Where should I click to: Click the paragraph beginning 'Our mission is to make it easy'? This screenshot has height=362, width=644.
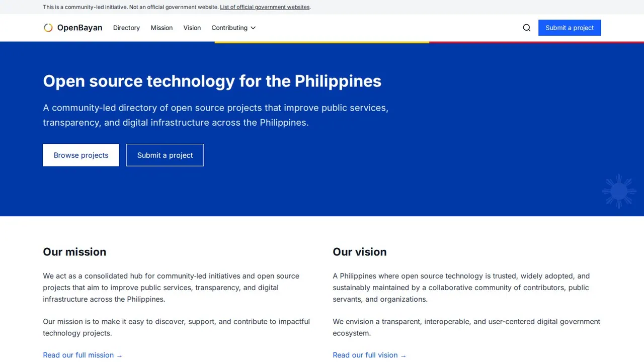[x=176, y=327]
